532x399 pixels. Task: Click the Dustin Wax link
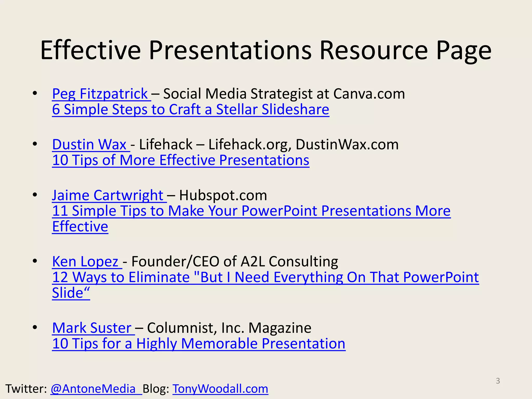[91, 144]
